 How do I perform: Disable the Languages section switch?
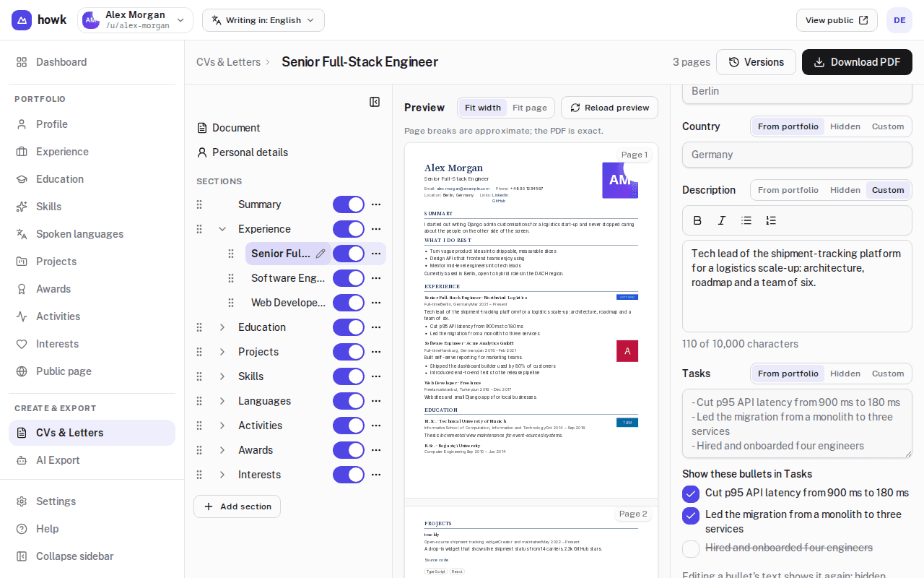(349, 401)
